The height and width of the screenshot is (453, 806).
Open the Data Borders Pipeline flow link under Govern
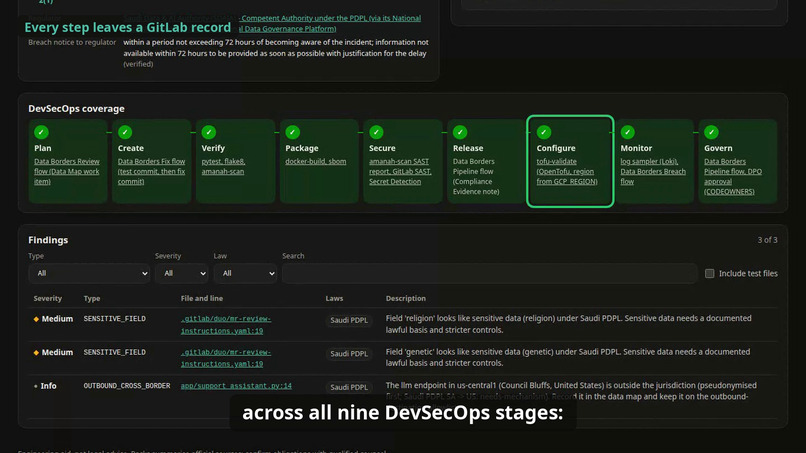pos(733,176)
